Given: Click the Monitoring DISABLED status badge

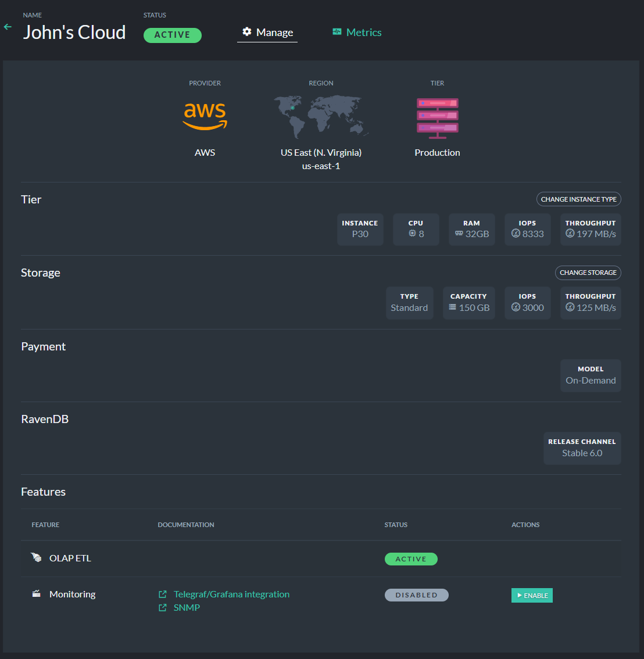Looking at the screenshot, I should (x=416, y=595).
